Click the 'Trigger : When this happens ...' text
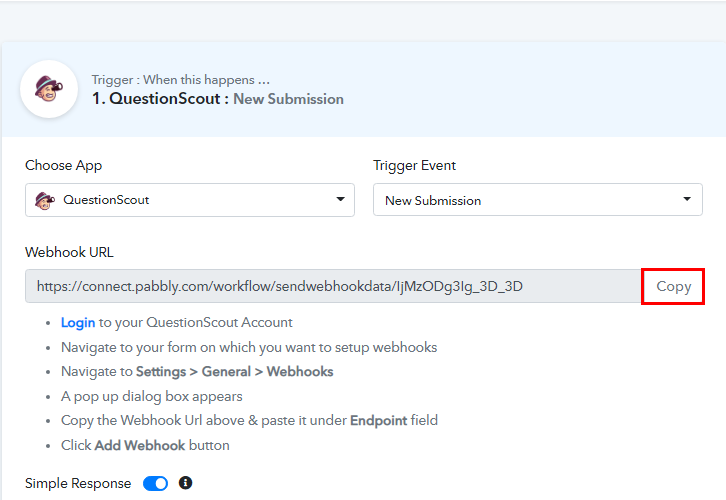The height and width of the screenshot is (500, 726). coord(181,80)
